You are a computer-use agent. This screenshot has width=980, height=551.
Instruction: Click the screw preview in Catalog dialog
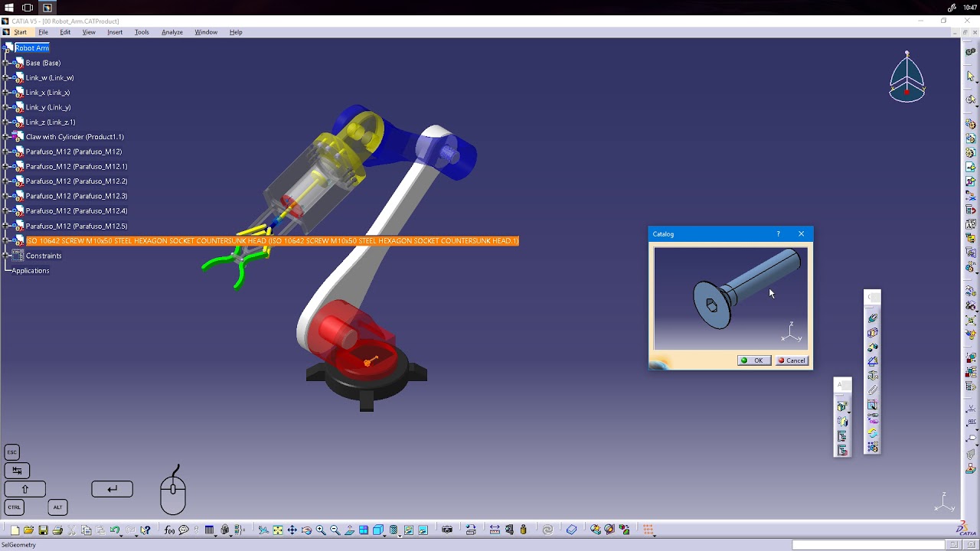click(x=730, y=298)
